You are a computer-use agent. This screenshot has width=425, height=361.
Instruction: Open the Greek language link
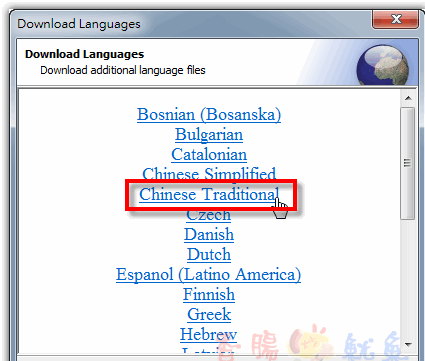tap(209, 314)
